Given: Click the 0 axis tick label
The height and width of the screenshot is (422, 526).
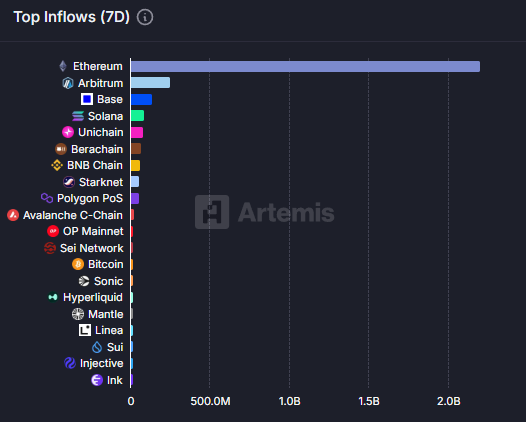Looking at the screenshot, I should click(131, 401).
